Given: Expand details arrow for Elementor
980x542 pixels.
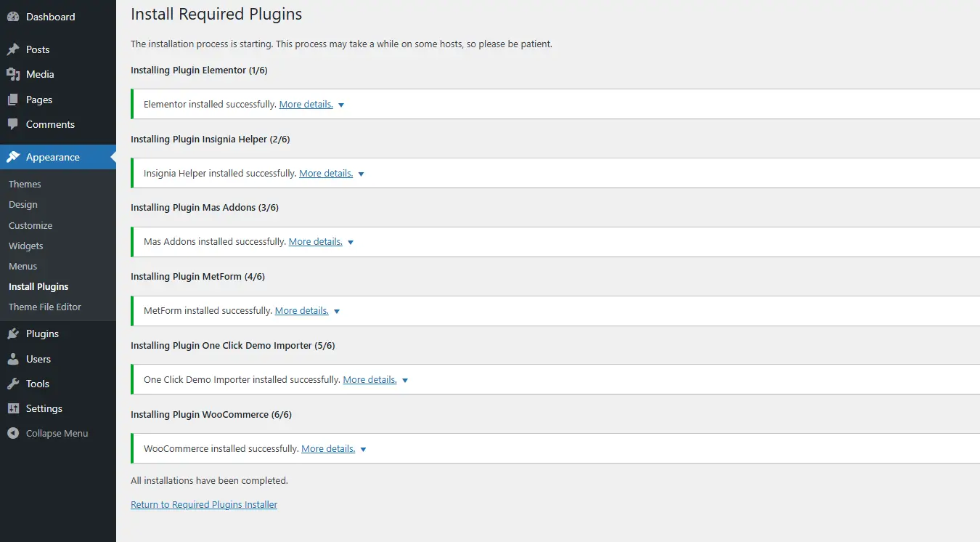Looking at the screenshot, I should tap(341, 105).
